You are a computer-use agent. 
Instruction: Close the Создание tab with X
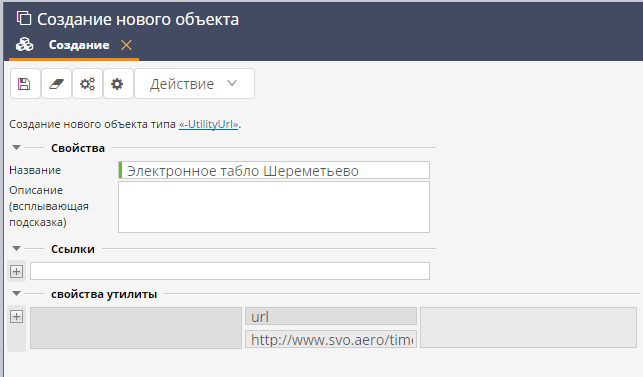pos(126,45)
